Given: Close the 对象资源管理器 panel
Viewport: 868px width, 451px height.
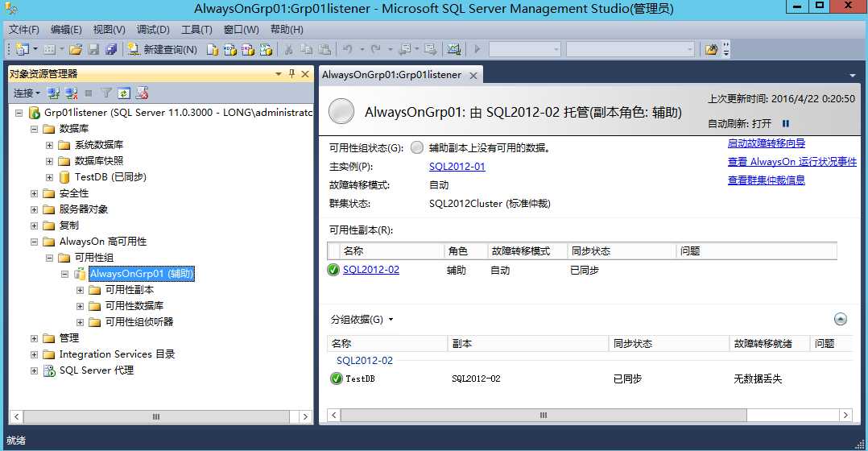Looking at the screenshot, I should point(305,73).
